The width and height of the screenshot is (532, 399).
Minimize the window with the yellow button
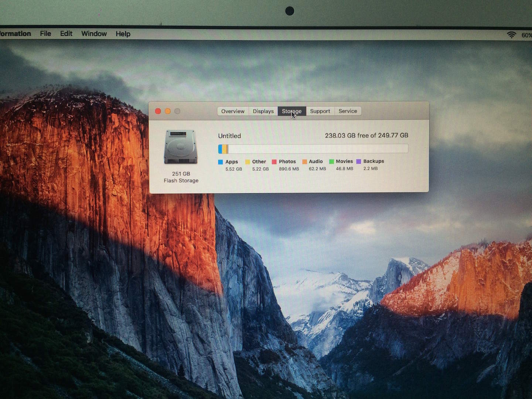point(167,111)
